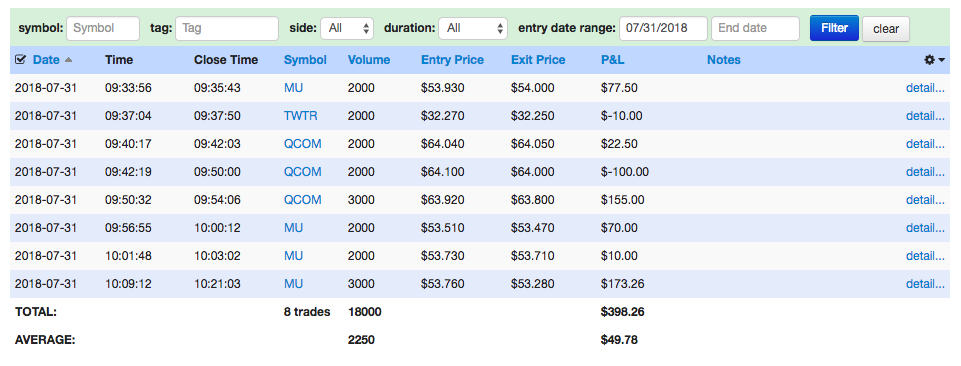
Task: Click the Close Time column header
Action: click(x=226, y=60)
